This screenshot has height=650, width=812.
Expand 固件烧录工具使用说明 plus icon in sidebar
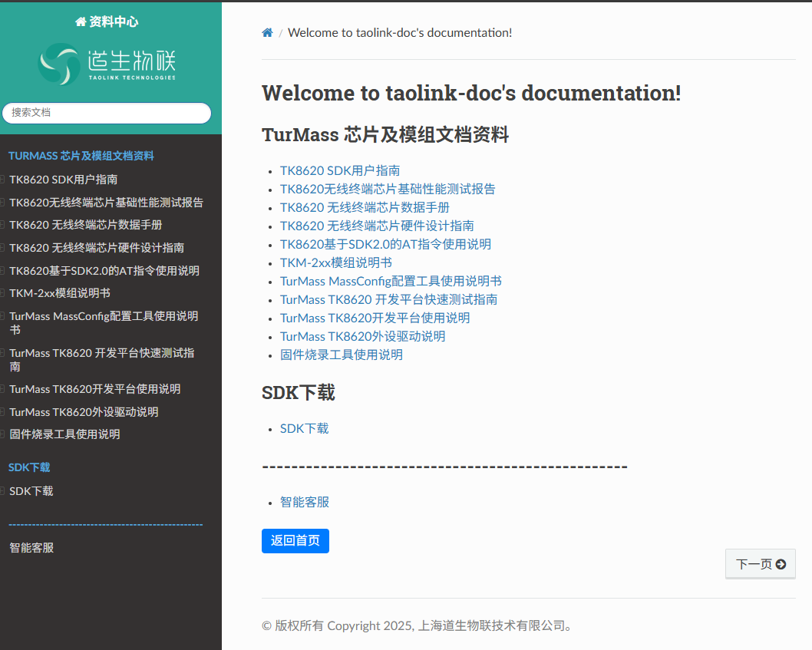[x=2, y=434]
